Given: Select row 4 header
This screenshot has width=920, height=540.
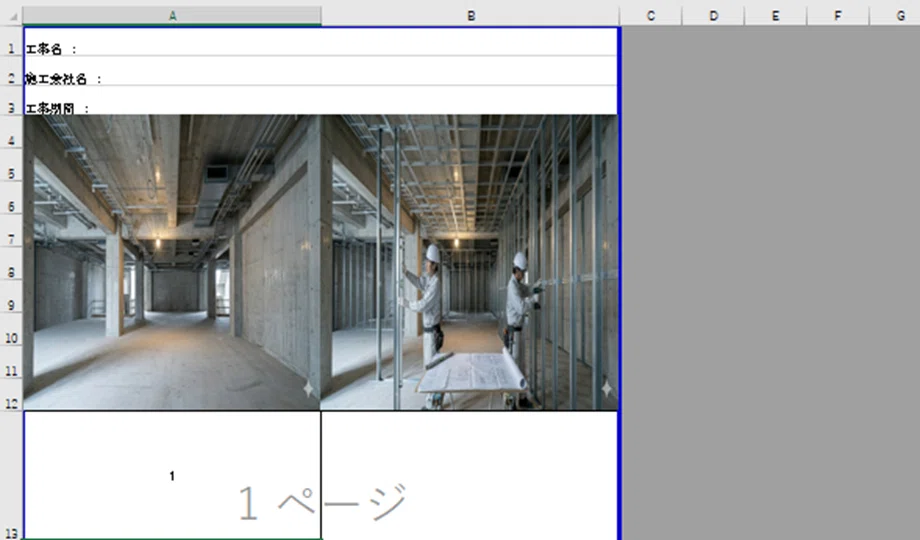Looking at the screenshot, I should (x=11, y=133).
